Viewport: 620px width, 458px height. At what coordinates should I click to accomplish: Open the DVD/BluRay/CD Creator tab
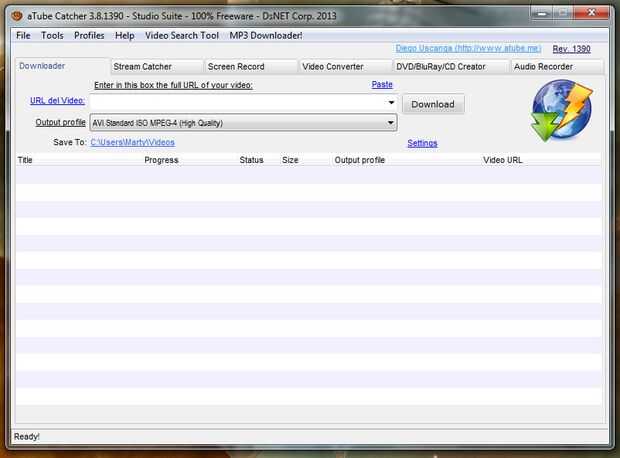coord(450,66)
